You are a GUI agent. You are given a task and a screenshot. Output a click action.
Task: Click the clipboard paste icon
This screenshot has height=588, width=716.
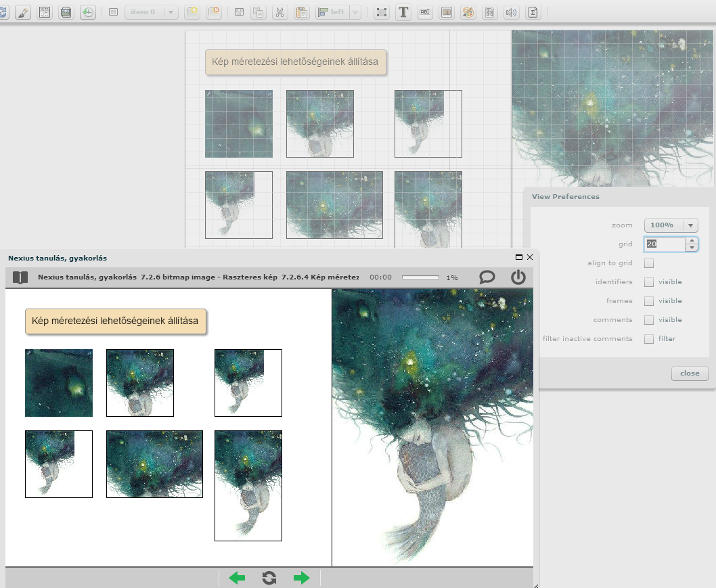pyautogui.click(x=302, y=12)
